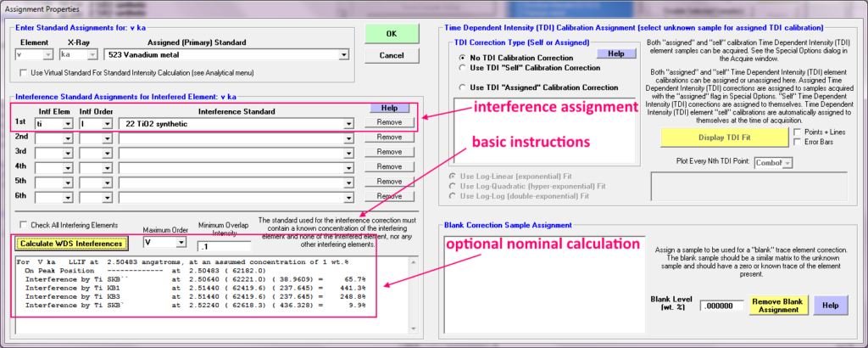The image size is (868, 348).
Task: Select Use TDI Self Calibration Correction
Action: coord(462,68)
